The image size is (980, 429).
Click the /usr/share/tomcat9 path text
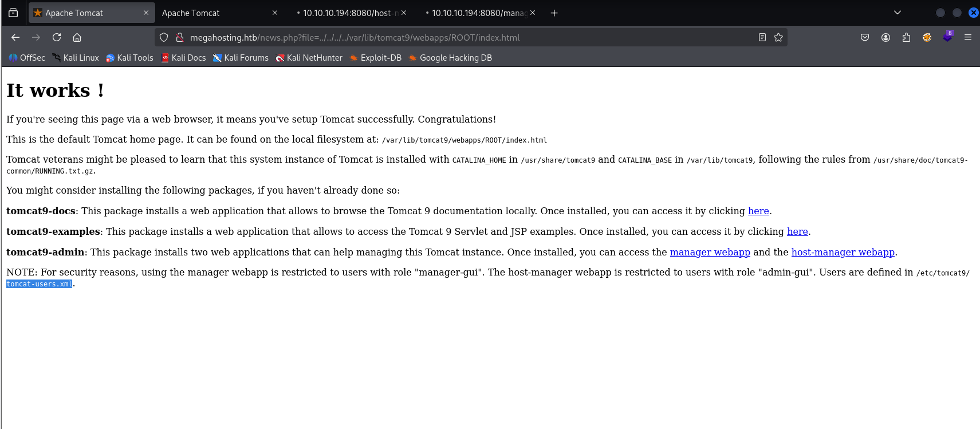tap(558, 160)
